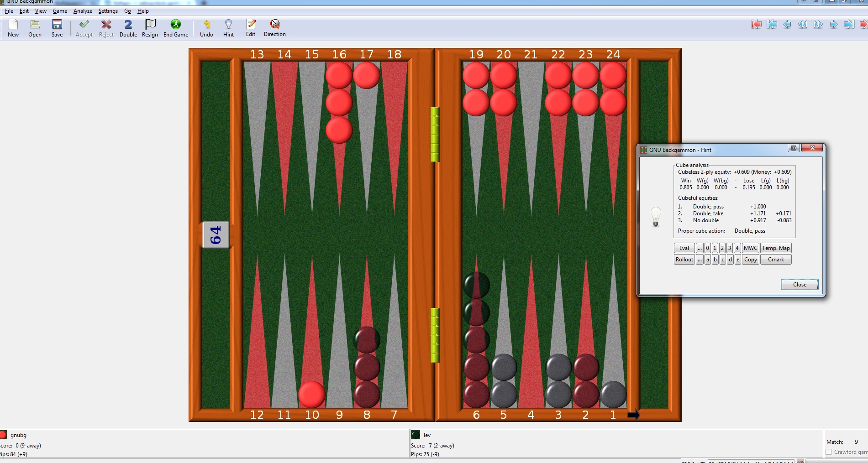Click 'Score: 7 (2-away)' for lev
Image resolution: width=868 pixels, height=463 pixels.
coord(432,446)
